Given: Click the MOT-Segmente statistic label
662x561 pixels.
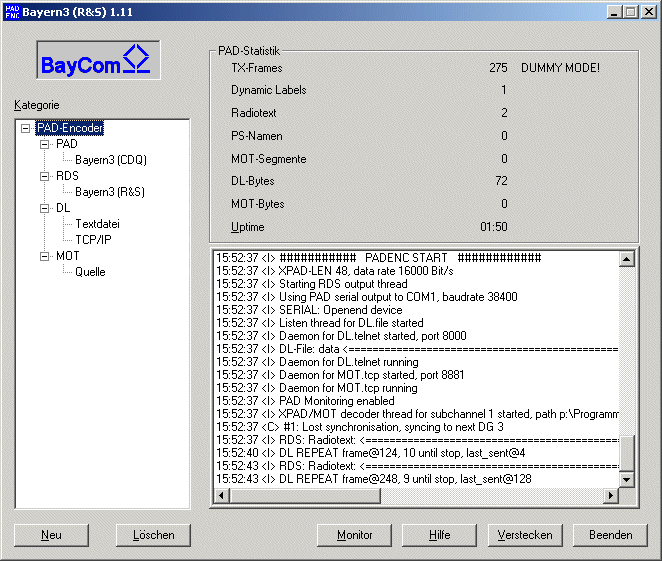Looking at the screenshot, I should coord(269,159).
